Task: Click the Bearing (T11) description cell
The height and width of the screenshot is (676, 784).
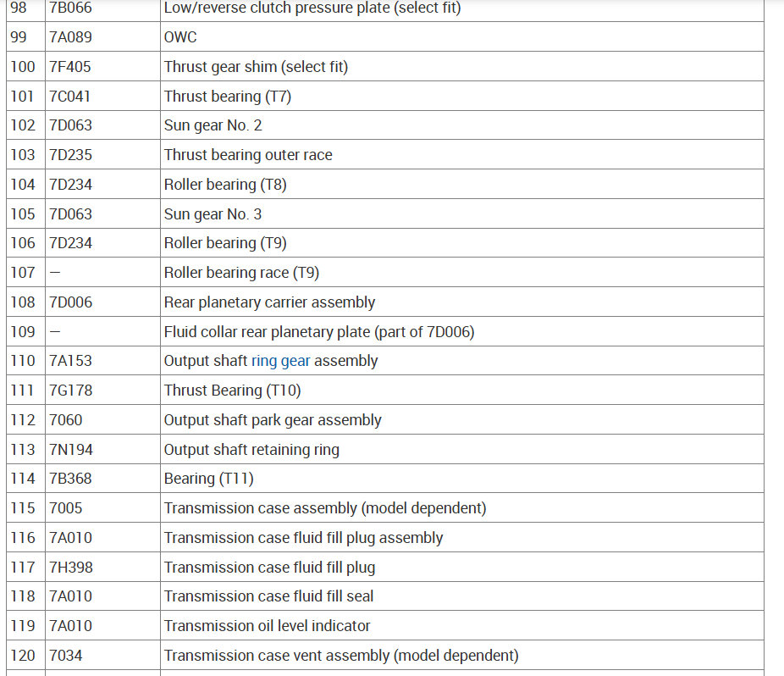Action: pyautogui.click(x=208, y=479)
